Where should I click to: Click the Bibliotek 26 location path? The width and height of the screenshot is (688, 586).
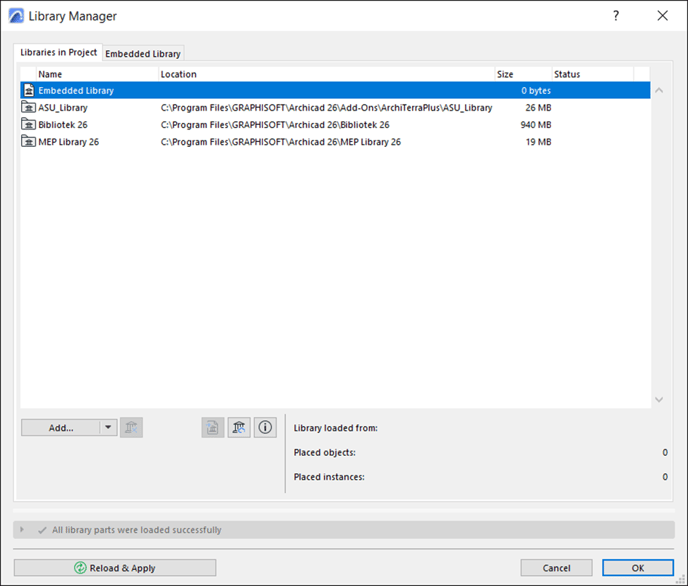pos(275,125)
